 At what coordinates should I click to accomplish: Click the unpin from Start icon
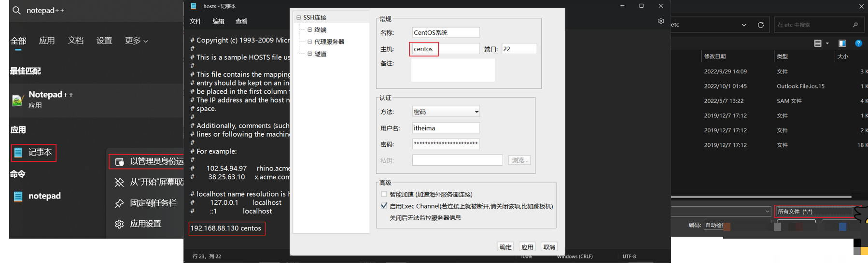(x=119, y=182)
